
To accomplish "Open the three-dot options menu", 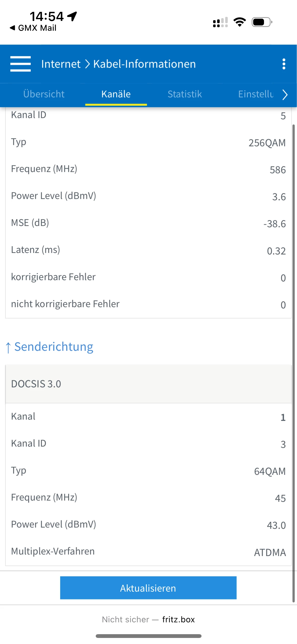I will pos(284,64).
